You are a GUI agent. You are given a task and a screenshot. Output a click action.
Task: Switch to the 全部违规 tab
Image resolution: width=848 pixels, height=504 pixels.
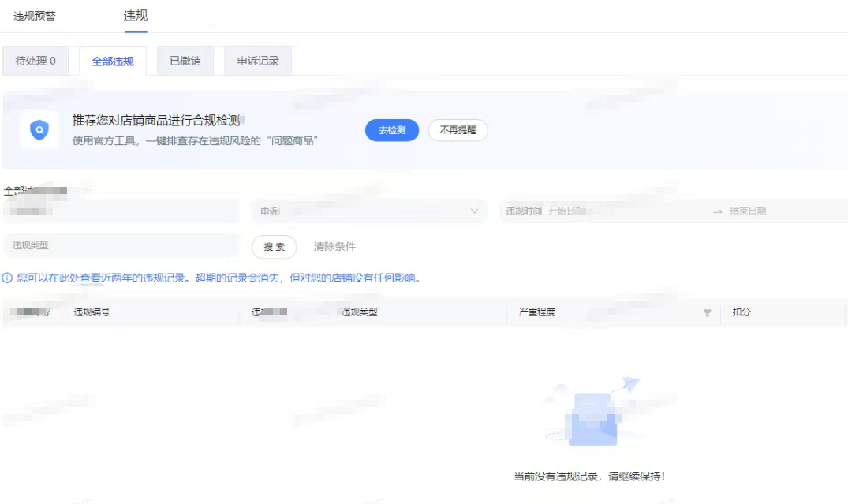tap(113, 62)
